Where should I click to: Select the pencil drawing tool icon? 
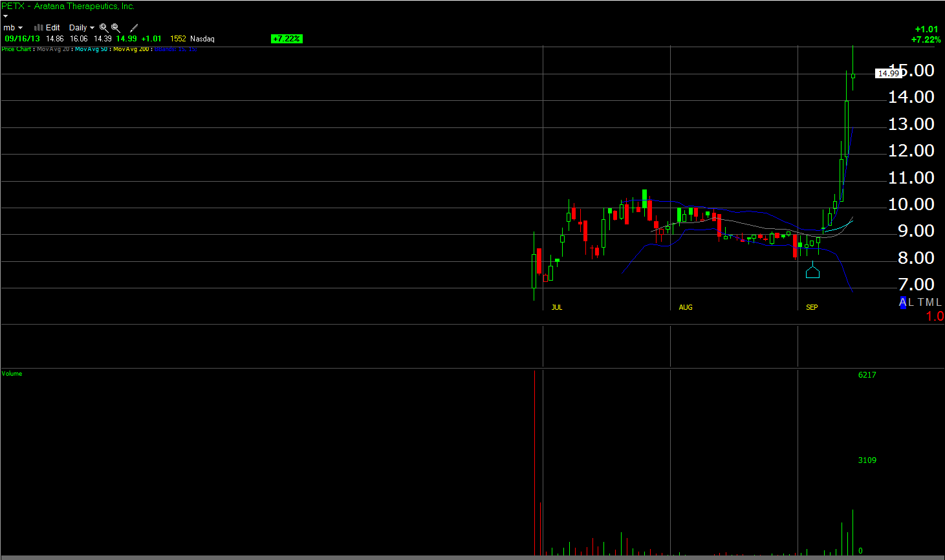coord(134,28)
